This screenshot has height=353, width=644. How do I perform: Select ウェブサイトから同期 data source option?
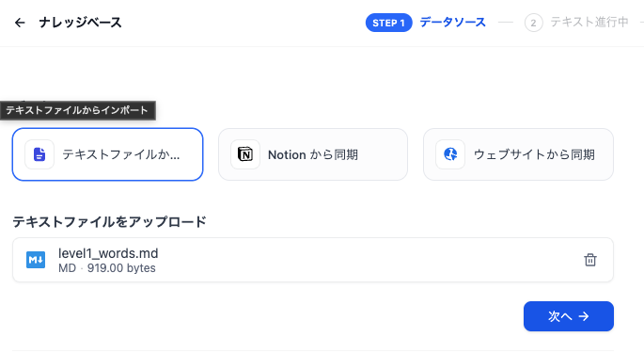(x=518, y=154)
